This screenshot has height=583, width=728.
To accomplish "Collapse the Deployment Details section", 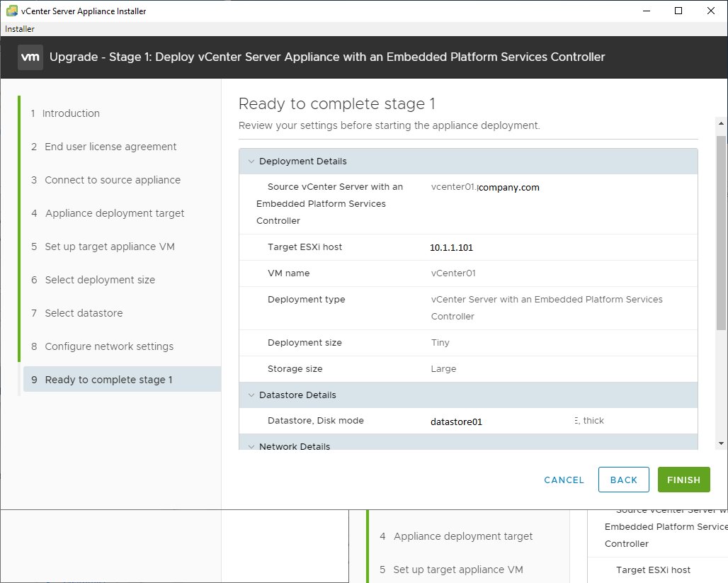I will pyautogui.click(x=251, y=162).
